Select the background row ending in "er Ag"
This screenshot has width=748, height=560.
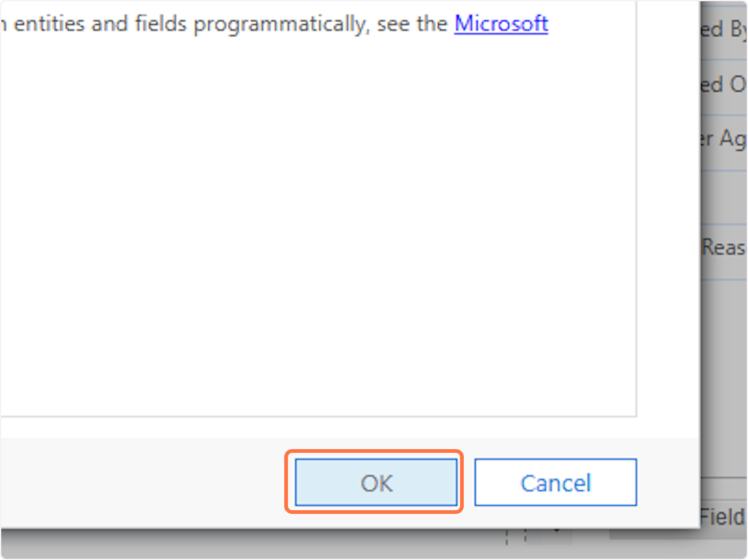point(724,143)
